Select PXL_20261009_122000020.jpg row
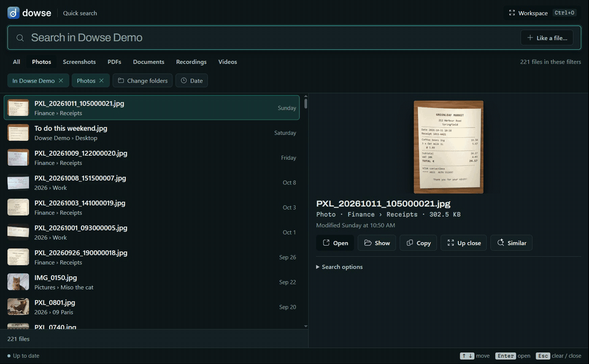The image size is (589, 364). (152, 157)
